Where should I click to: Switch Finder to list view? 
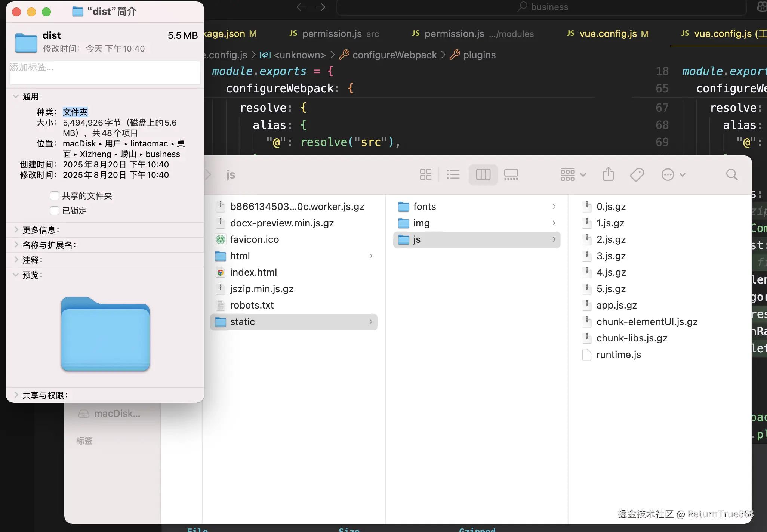(x=453, y=174)
